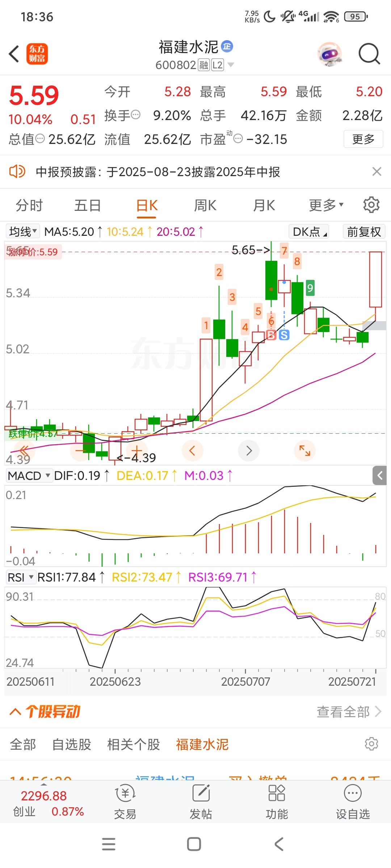Screen dimensions: 391x868
Task: Expand the 更多 chart period dropdown
Action: click(326, 205)
